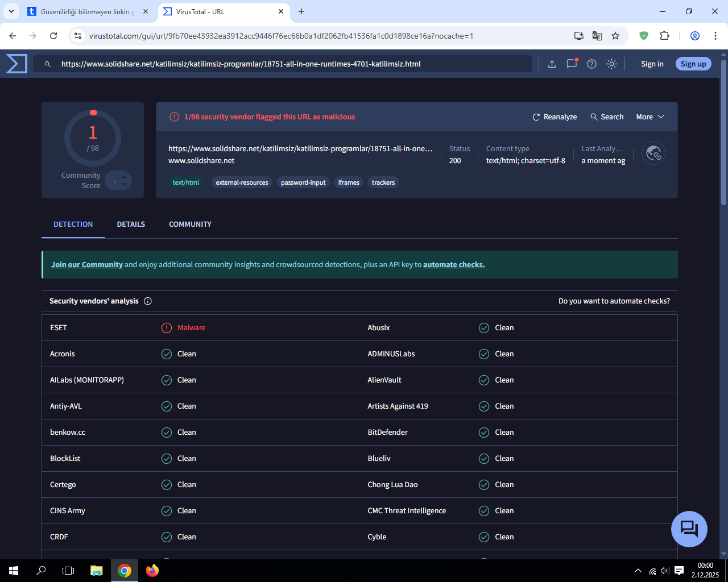
Task: Expand the tab search dropdown arrow
Action: (x=11, y=11)
